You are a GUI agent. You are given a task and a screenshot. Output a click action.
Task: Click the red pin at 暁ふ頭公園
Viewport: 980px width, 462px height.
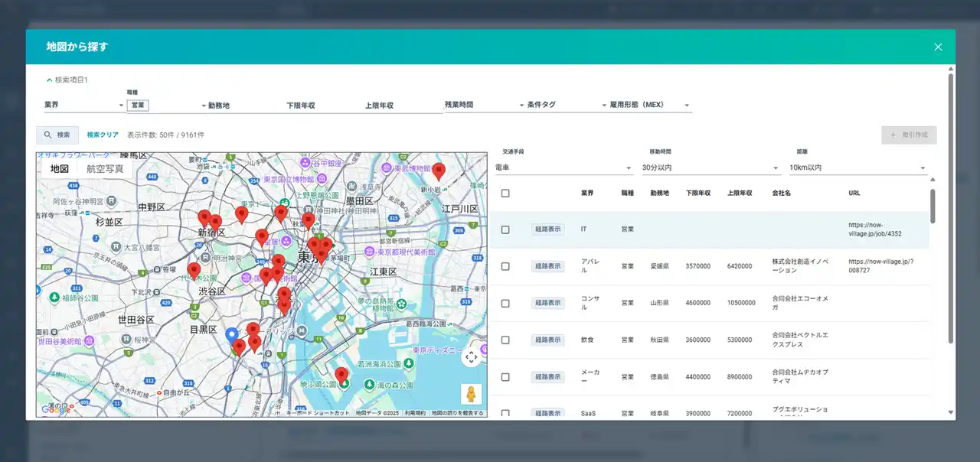pos(341,375)
